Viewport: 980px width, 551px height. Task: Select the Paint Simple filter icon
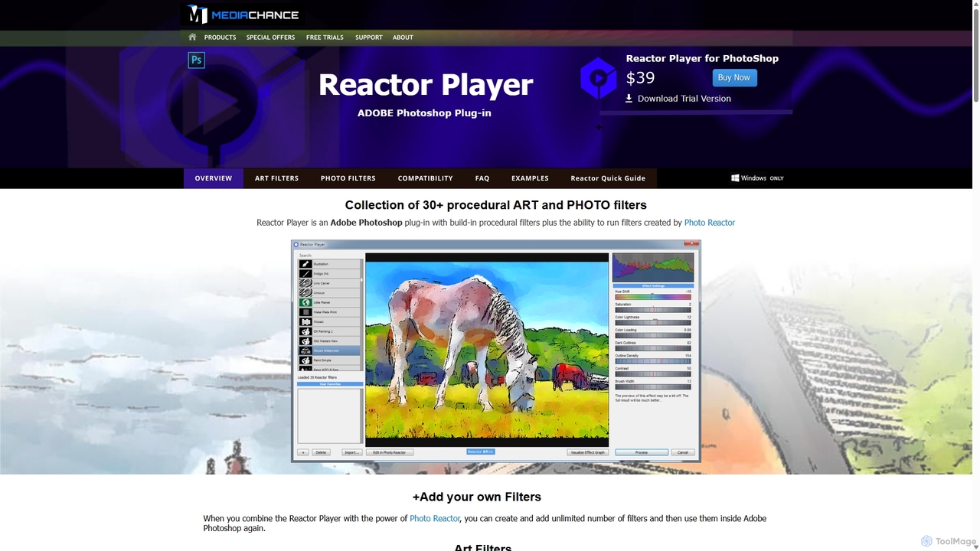click(305, 360)
